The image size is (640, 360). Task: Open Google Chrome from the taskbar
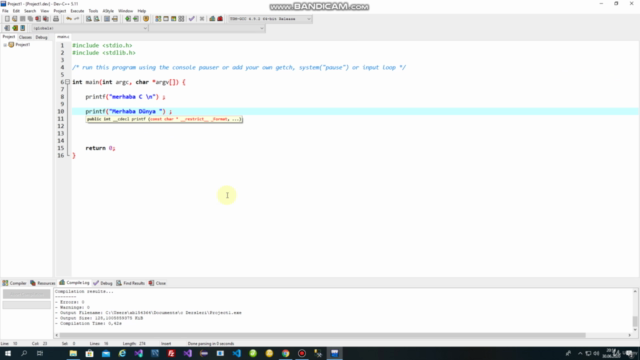point(285,353)
